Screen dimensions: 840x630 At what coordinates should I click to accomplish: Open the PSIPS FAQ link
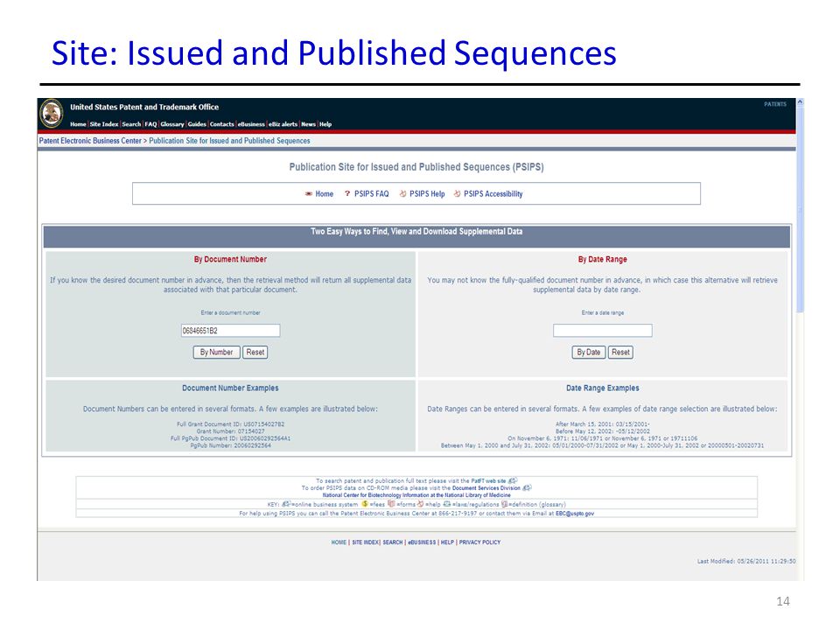(371, 194)
